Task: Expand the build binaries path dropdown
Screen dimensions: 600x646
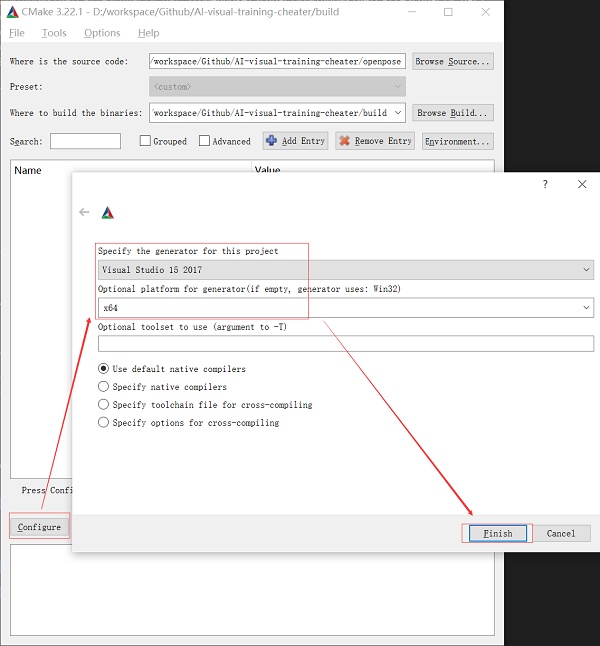Action: click(398, 113)
